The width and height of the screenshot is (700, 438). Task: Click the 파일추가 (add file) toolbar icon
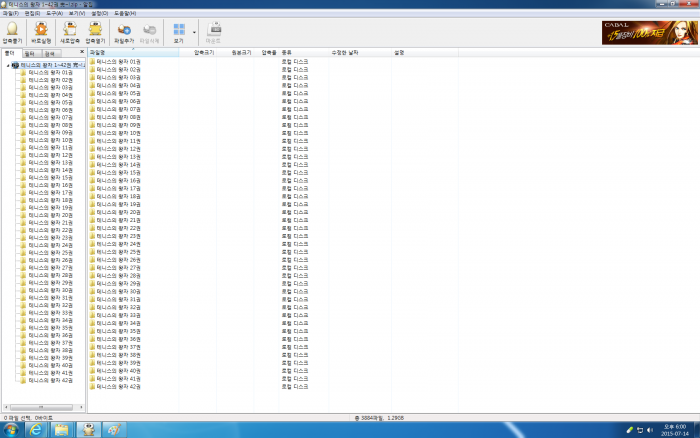pyautogui.click(x=125, y=33)
